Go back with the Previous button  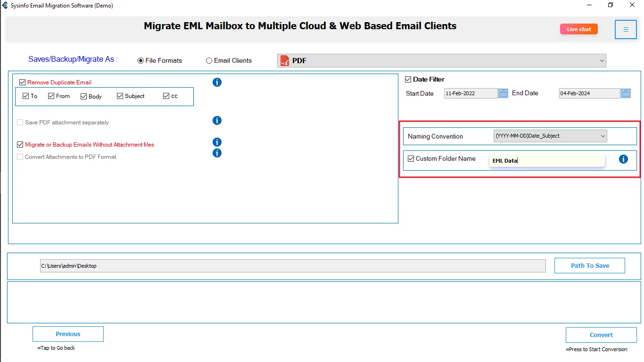tap(68, 334)
